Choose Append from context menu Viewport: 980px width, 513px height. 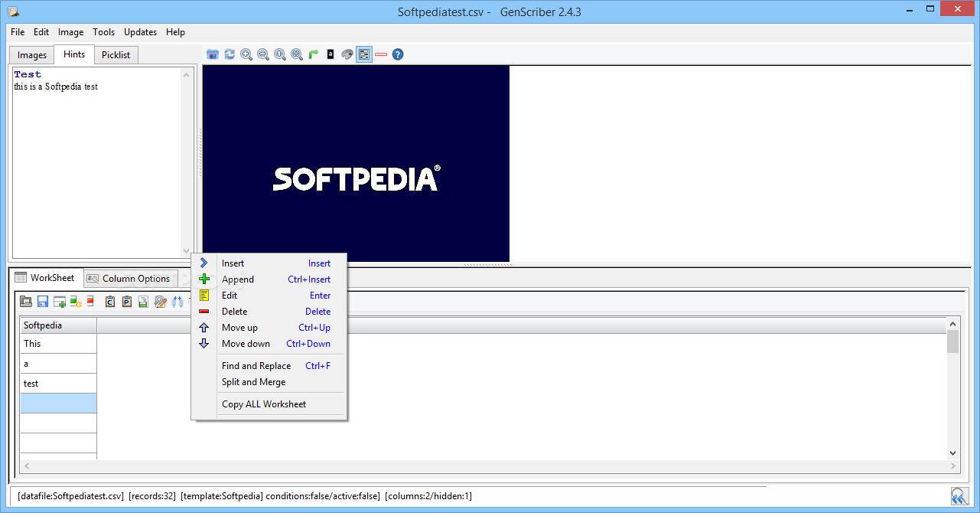[x=269, y=279]
